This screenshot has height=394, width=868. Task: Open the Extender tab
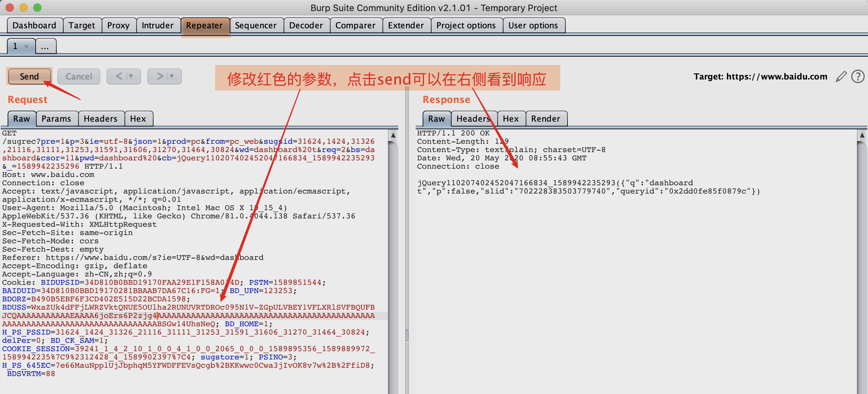[406, 26]
